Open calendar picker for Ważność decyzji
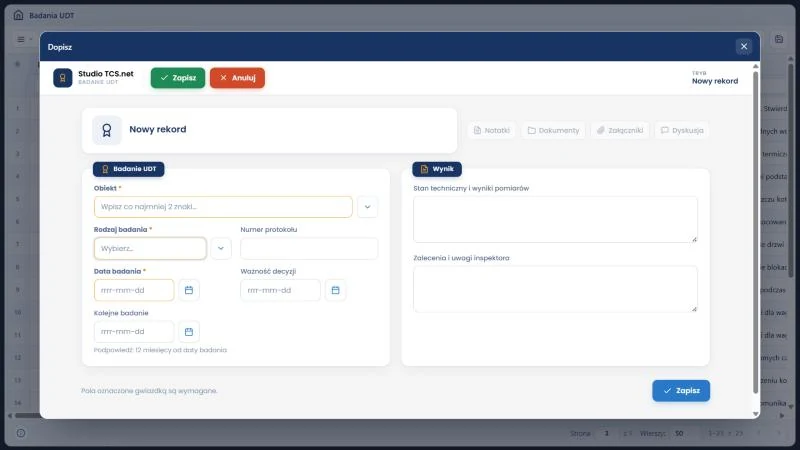The image size is (800, 450). (335, 290)
